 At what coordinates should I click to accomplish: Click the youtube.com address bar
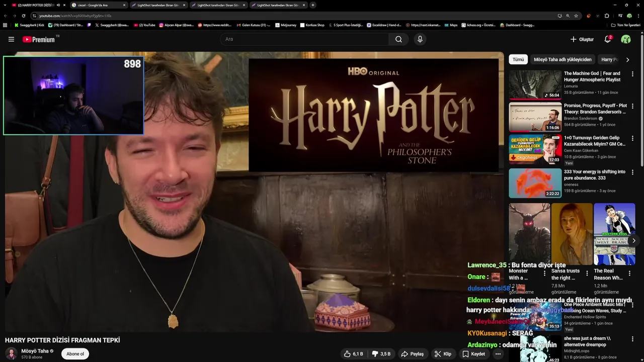[x=297, y=16]
